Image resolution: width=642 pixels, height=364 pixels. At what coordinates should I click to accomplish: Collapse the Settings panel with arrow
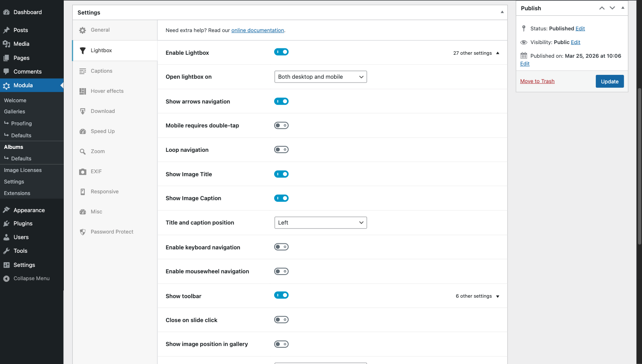(x=502, y=12)
